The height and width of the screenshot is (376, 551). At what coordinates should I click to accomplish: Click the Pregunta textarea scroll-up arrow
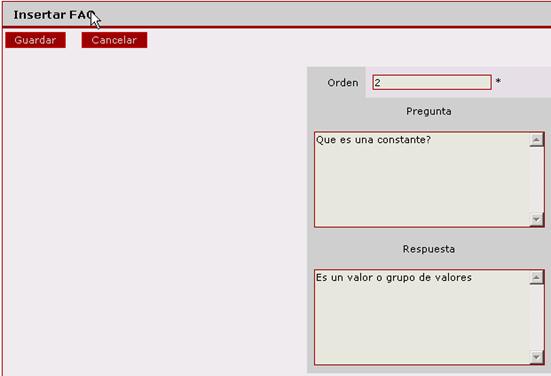coord(536,140)
